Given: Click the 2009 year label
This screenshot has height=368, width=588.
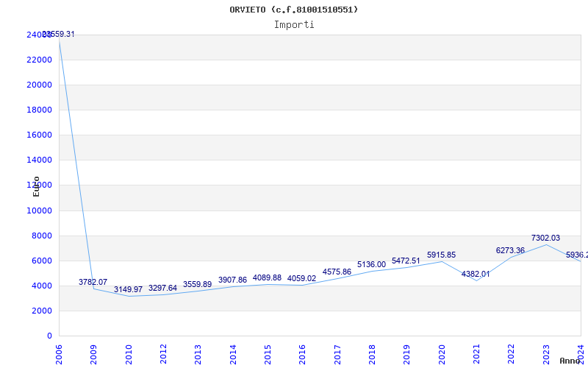Looking at the screenshot, I should pyautogui.click(x=94, y=355).
